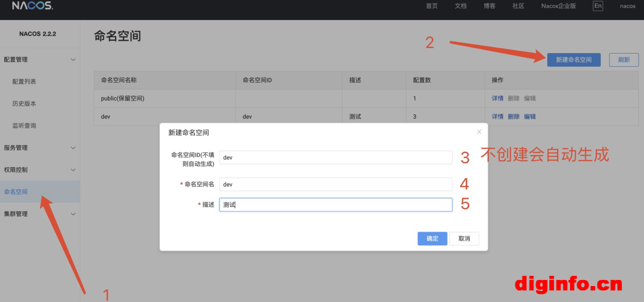Click the 命名空间 page heading

tap(117, 36)
